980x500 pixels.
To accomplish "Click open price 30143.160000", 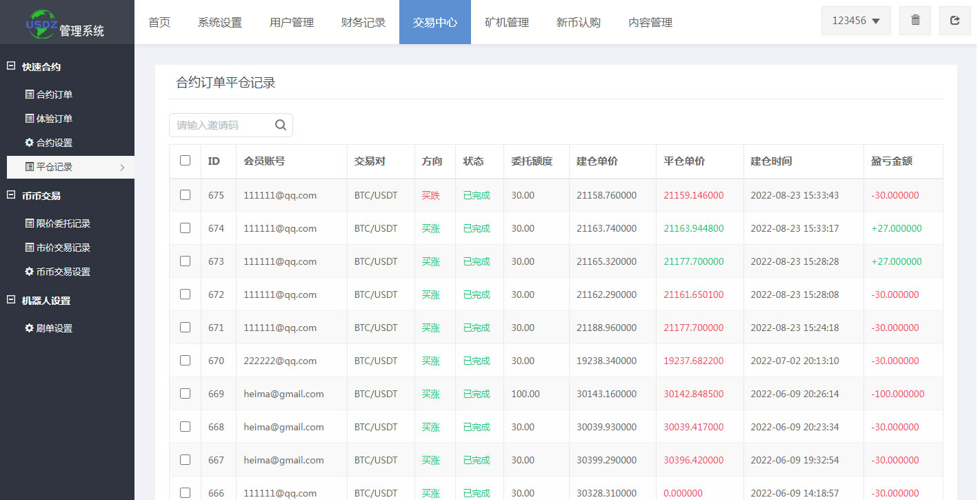I will pos(607,394).
